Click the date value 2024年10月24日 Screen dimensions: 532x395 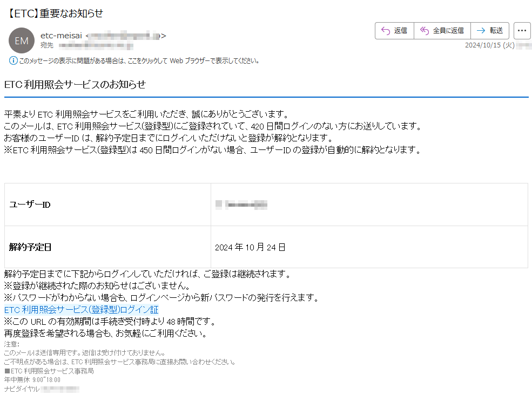point(250,247)
